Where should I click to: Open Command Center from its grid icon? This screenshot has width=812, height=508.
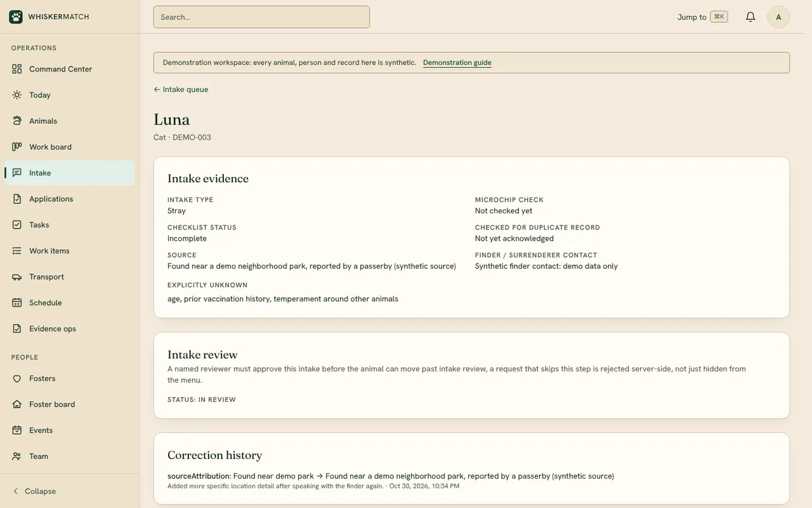[x=17, y=69]
